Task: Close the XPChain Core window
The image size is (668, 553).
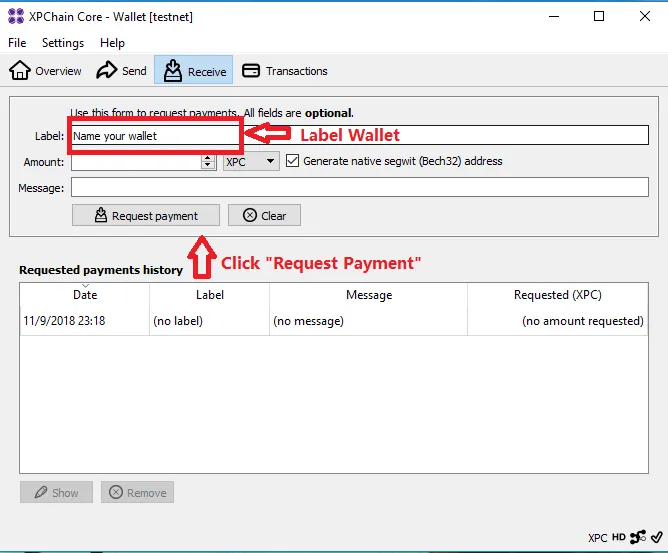Action: coord(645,17)
